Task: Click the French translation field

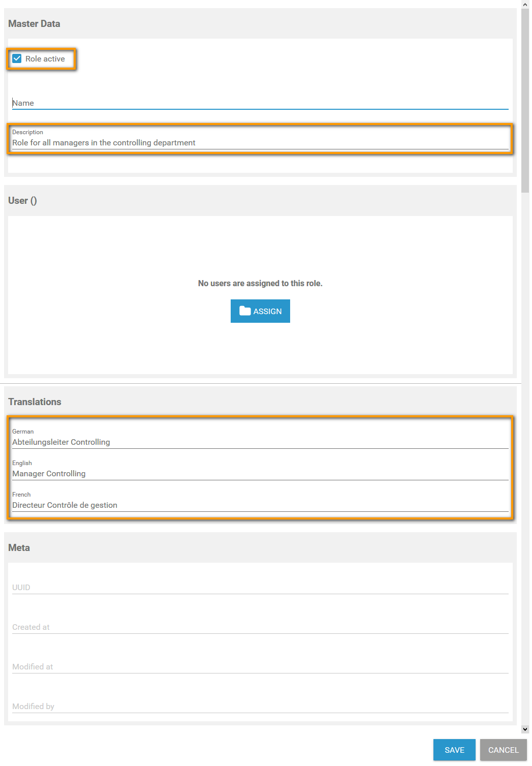Action: (x=260, y=505)
